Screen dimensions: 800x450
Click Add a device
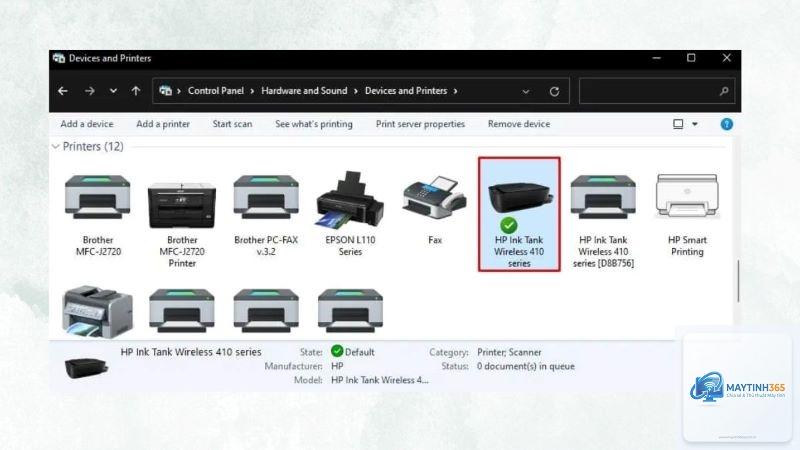(87, 124)
